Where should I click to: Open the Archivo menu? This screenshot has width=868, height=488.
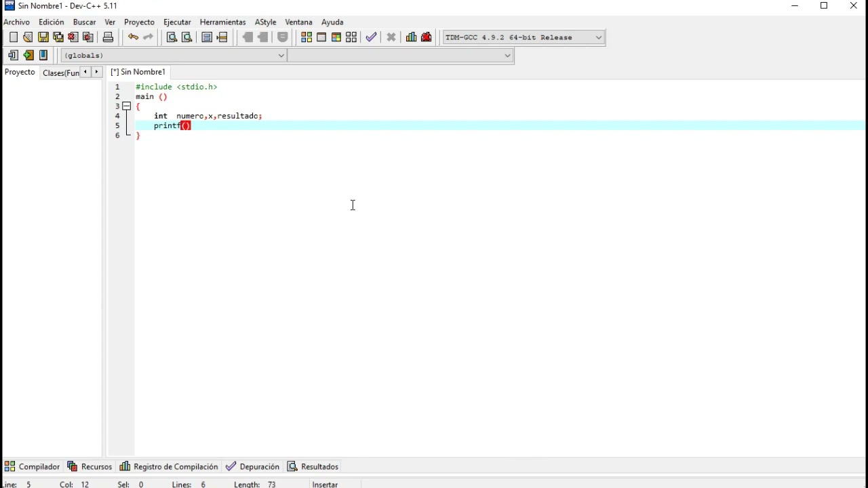17,22
